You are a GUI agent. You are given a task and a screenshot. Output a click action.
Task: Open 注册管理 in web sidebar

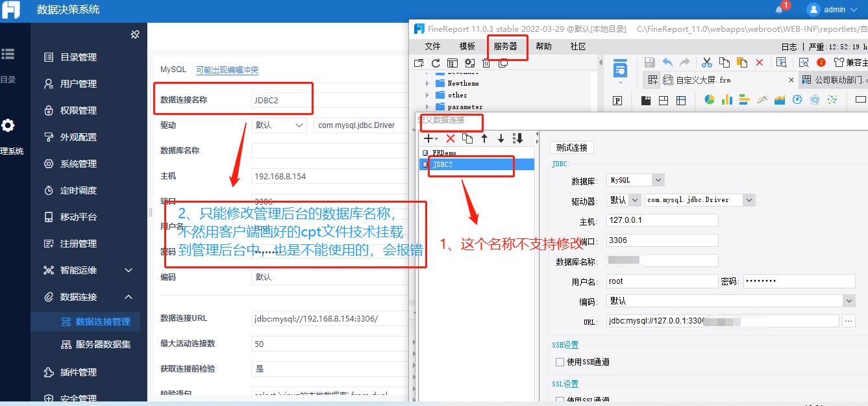pyautogui.click(x=78, y=244)
